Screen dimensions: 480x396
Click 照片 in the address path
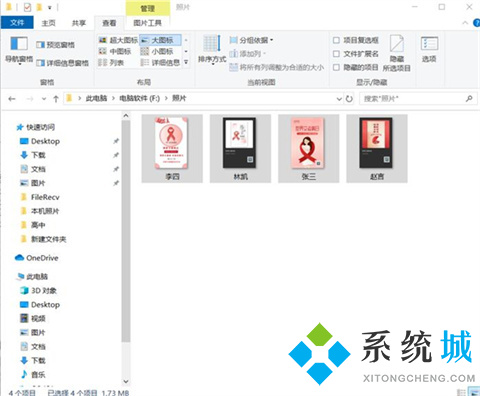coord(179,98)
